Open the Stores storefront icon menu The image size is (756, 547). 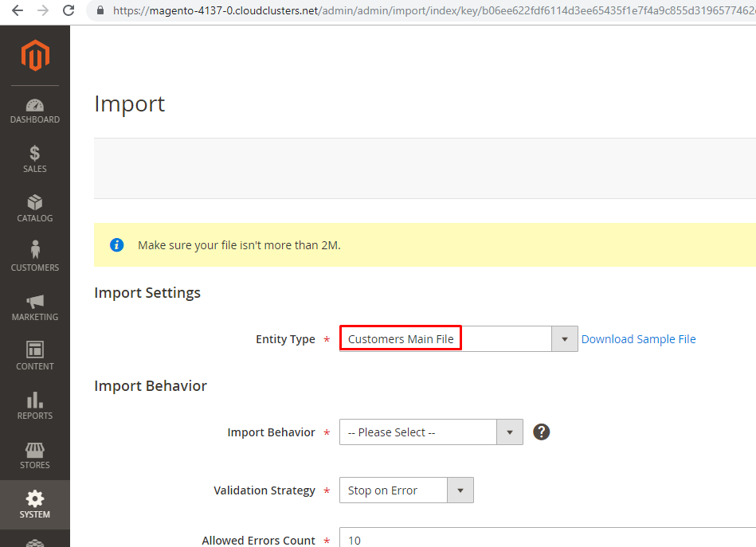point(35,455)
